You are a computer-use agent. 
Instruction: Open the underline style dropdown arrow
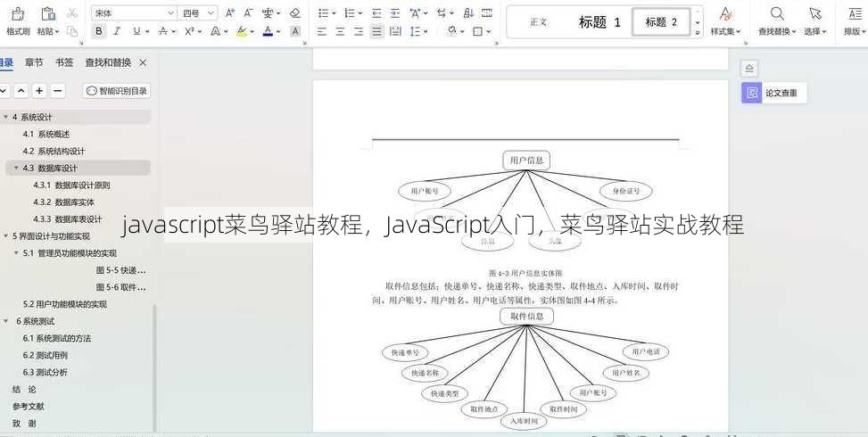tap(147, 32)
